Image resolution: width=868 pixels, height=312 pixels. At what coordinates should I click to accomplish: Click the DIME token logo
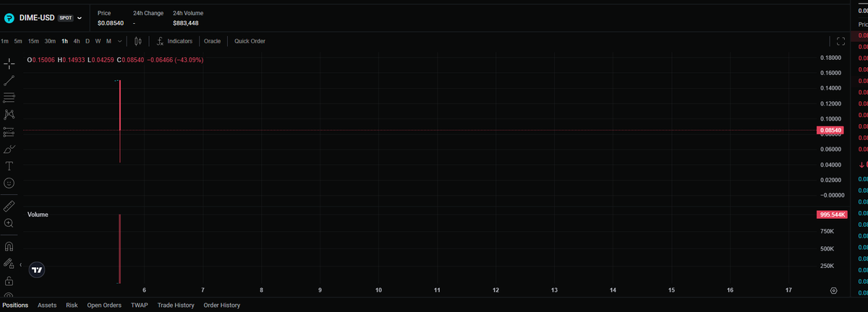[9, 17]
